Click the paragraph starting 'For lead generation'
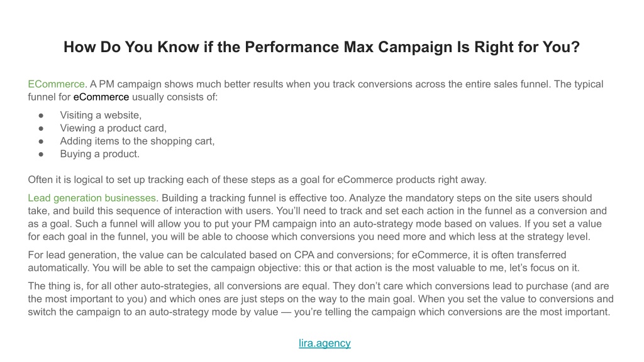644x362 pixels. point(304,261)
